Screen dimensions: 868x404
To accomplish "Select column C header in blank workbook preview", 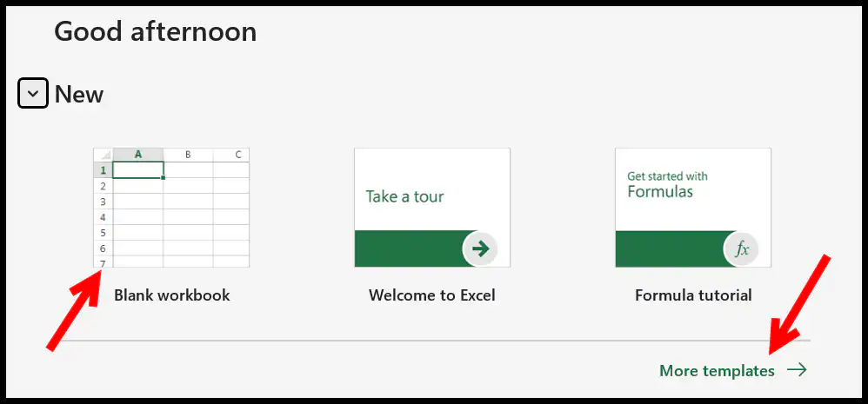I will click(x=231, y=155).
